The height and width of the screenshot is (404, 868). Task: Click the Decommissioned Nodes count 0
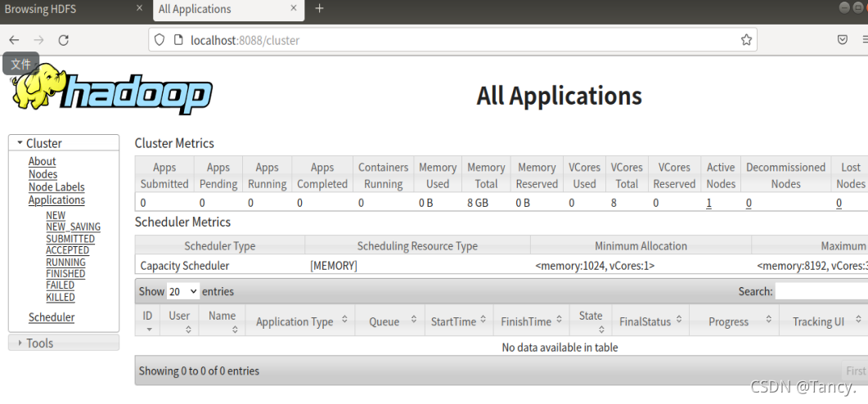749,203
